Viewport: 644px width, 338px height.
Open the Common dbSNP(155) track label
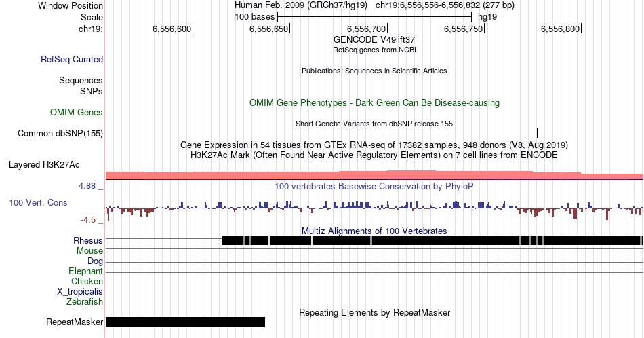pyautogui.click(x=60, y=133)
